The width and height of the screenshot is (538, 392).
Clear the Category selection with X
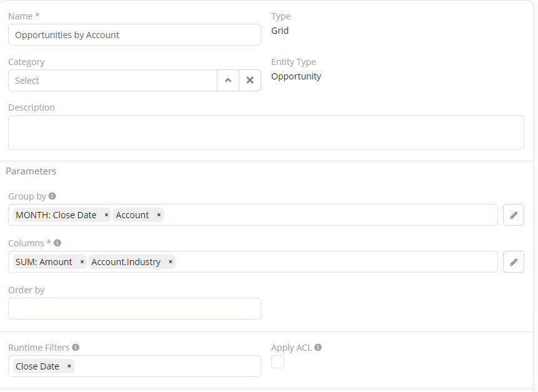(250, 81)
